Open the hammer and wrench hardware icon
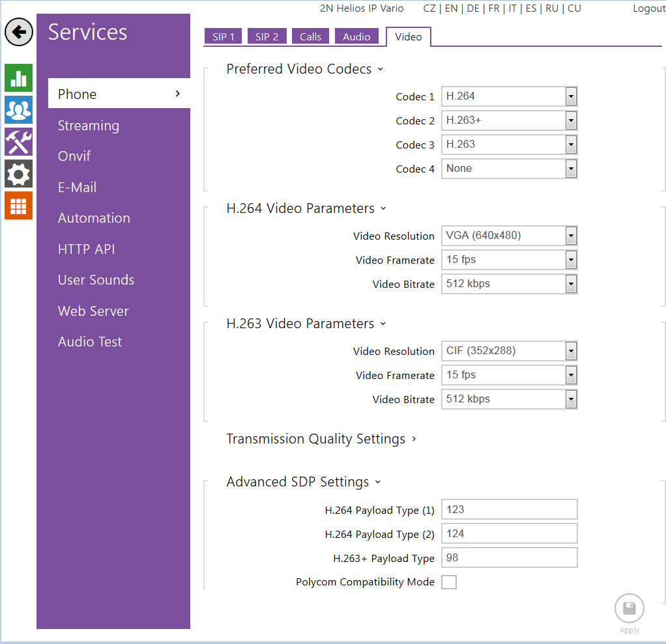This screenshot has width=666, height=644. click(18, 141)
